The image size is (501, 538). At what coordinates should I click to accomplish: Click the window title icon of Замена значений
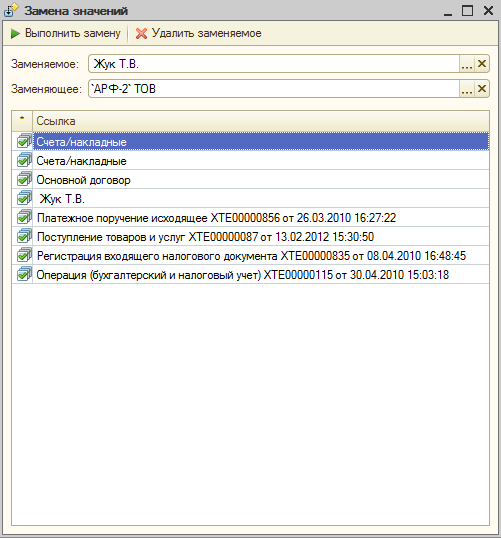[x=10, y=10]
